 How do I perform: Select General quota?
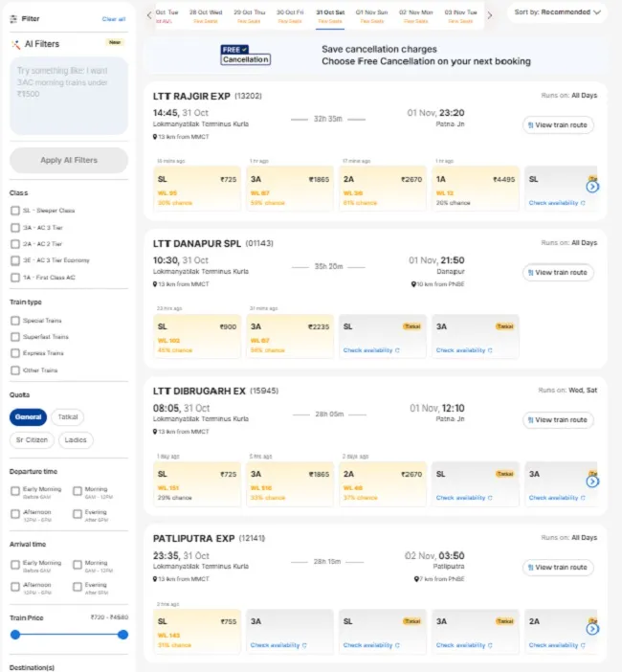point(29,417)
